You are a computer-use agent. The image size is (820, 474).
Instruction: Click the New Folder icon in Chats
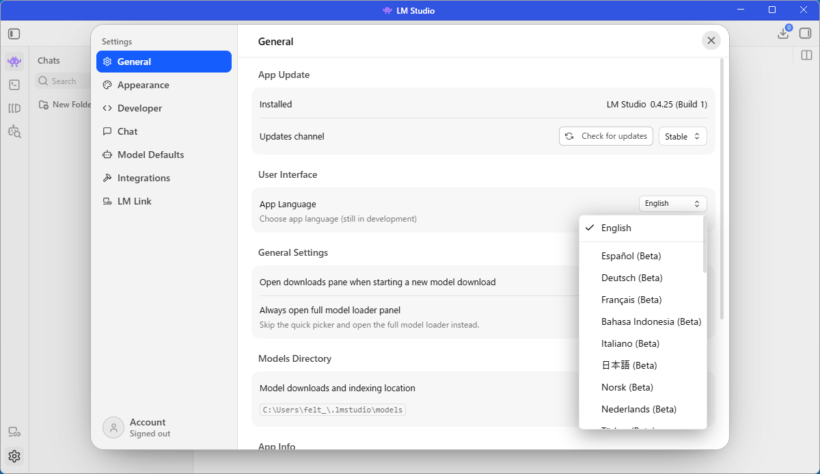point(44,105)
